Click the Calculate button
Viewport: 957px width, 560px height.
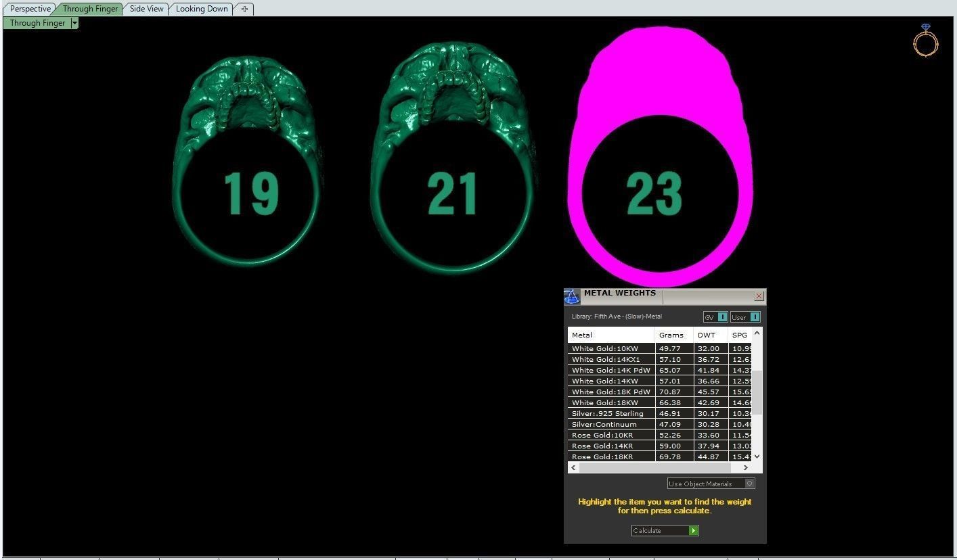665,530
